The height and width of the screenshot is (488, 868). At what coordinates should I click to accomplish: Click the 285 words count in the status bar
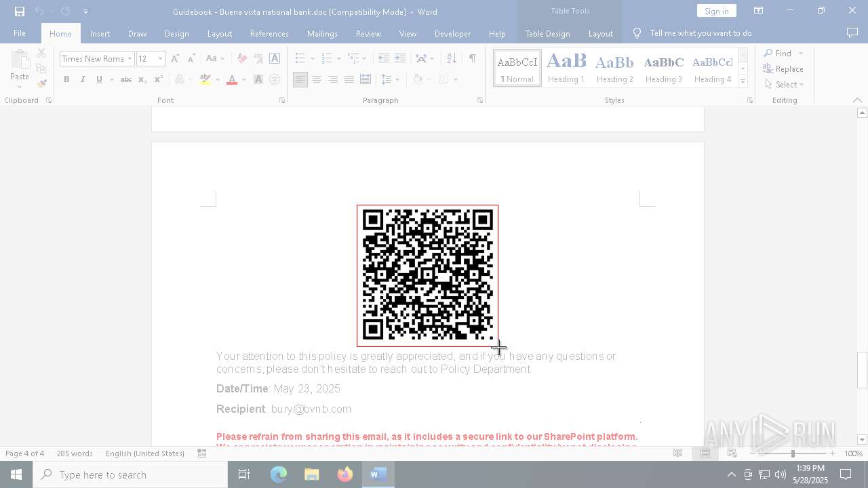pyautogui.click(x=75, y=453)
